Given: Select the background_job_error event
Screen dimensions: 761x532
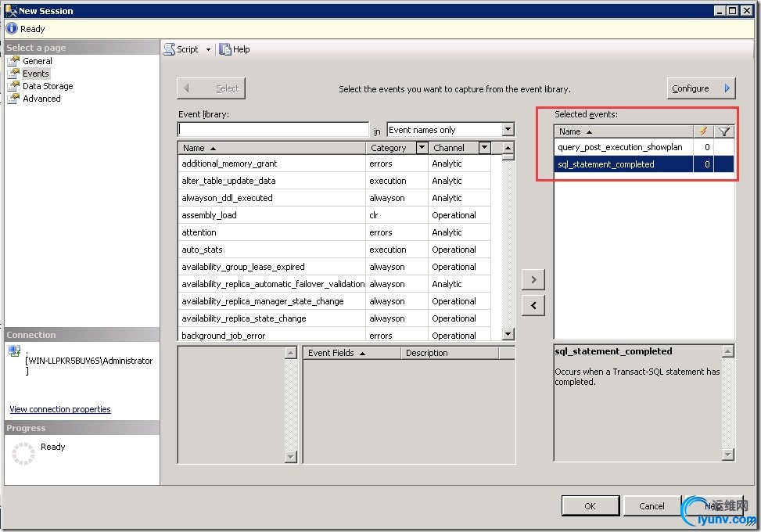Looking at the screenshot, I should (335, 335).
